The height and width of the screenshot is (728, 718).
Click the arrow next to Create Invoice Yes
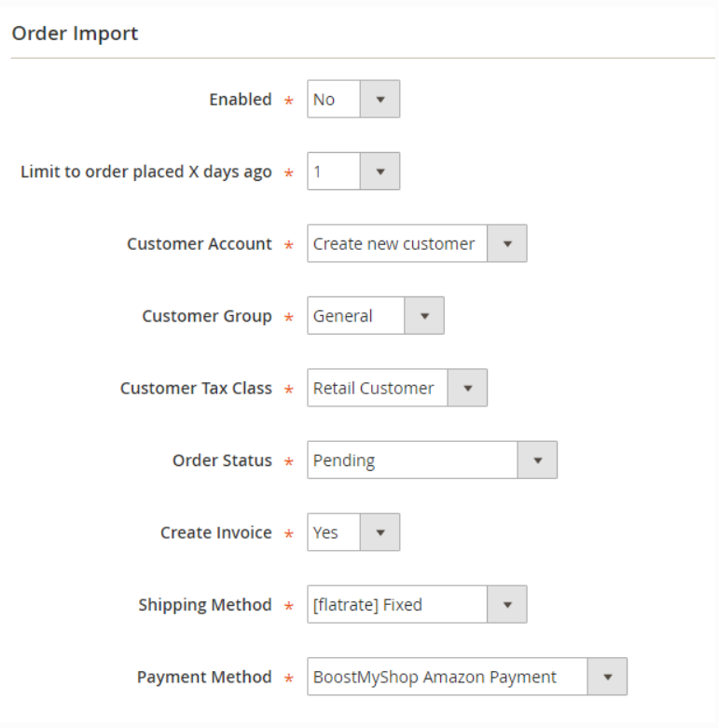[x=380, y=532]
